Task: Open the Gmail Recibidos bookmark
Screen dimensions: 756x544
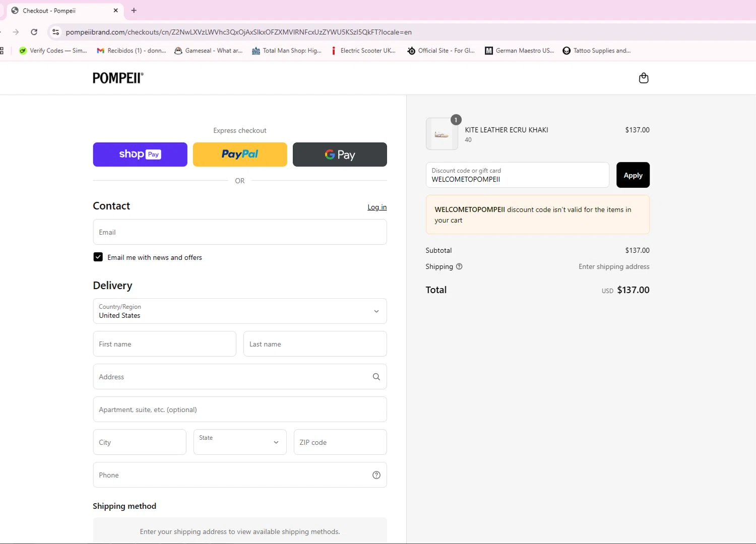Action: point(131,50)
